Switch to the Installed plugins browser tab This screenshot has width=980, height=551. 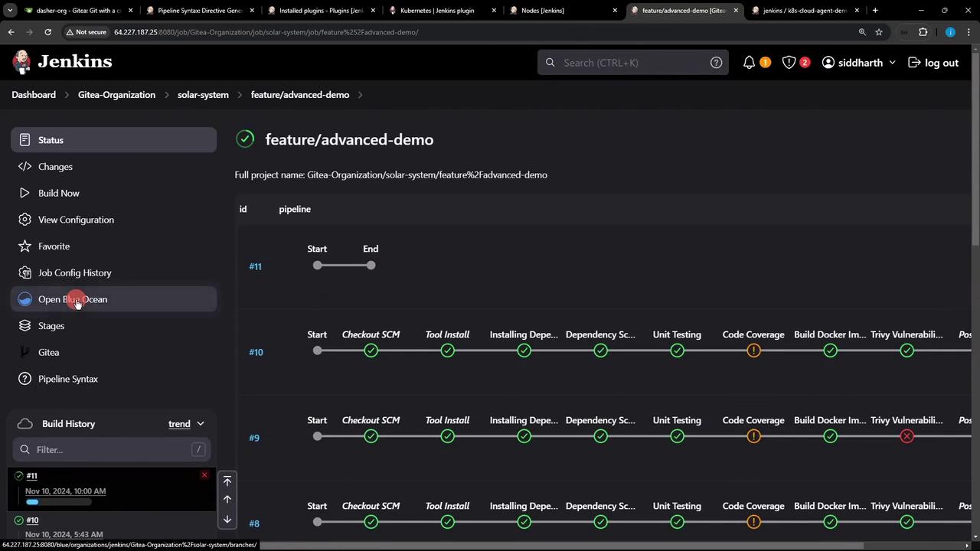[x=321, y=11]
